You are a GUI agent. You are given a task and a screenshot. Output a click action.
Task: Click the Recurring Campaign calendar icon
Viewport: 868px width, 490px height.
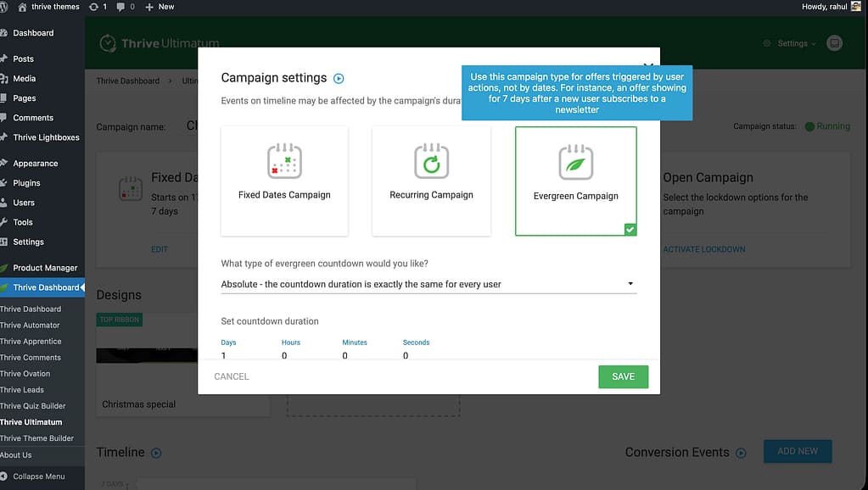pyautogui.click(x=431, y=160)
